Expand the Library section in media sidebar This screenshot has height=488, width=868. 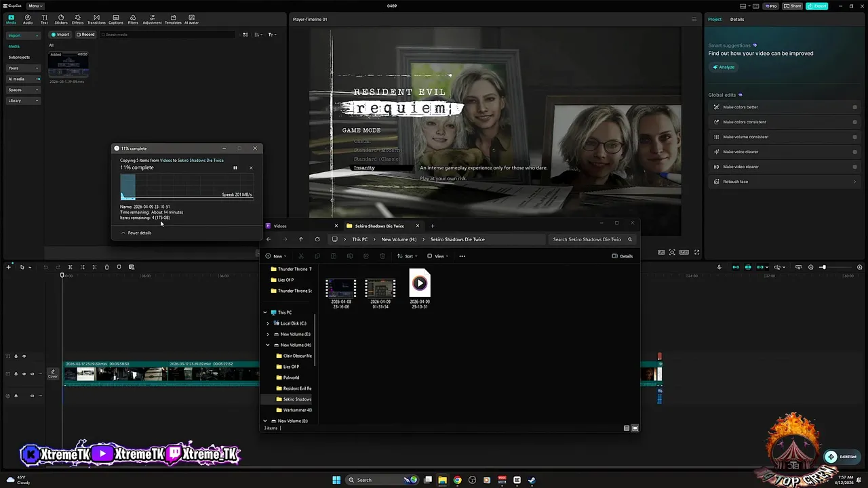click(22, 100)
